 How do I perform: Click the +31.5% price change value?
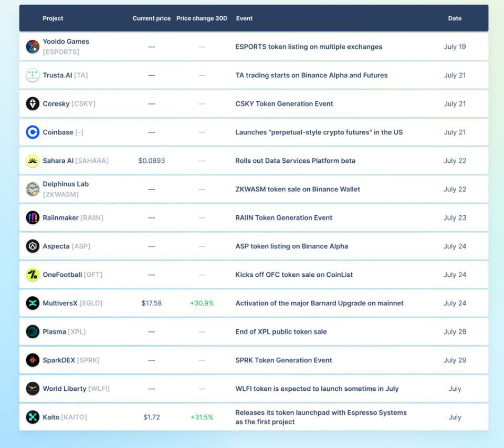coord(202,417)
